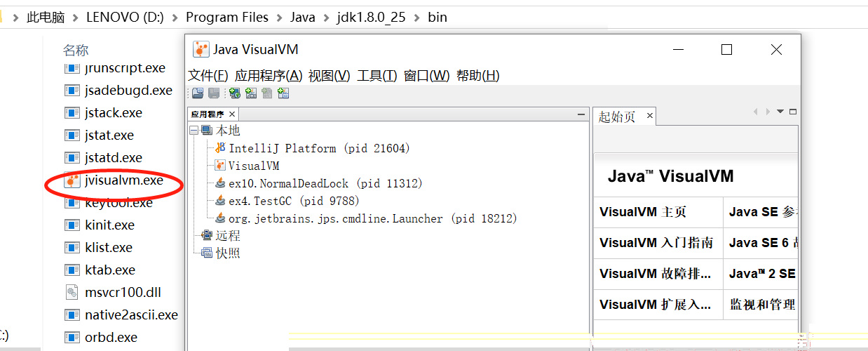868x351 pixels.
Task: Click the Java VisualVM title bar icon
Action: pos(201,49)
